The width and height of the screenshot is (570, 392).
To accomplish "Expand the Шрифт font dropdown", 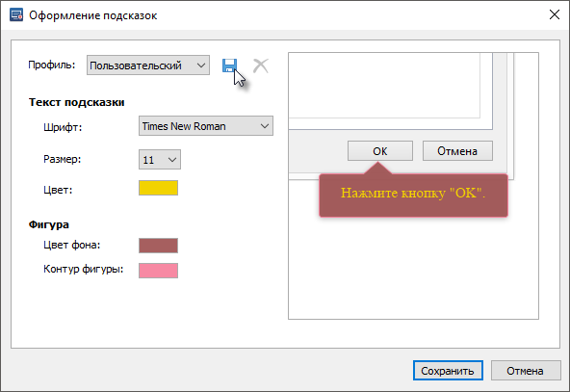I will click(206, 126).
